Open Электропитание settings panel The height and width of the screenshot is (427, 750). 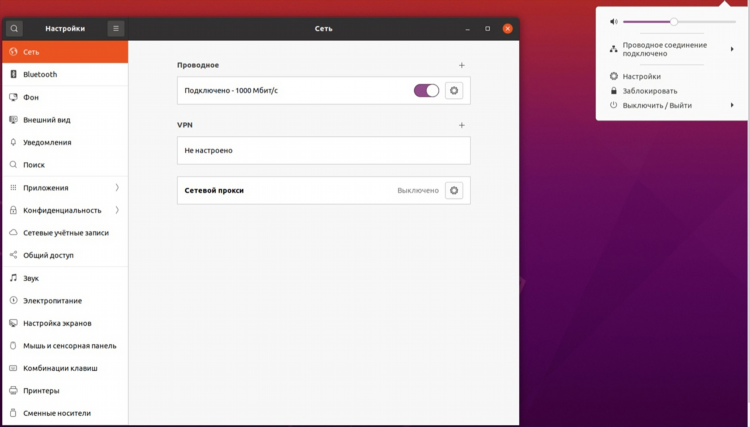point(65,300)
